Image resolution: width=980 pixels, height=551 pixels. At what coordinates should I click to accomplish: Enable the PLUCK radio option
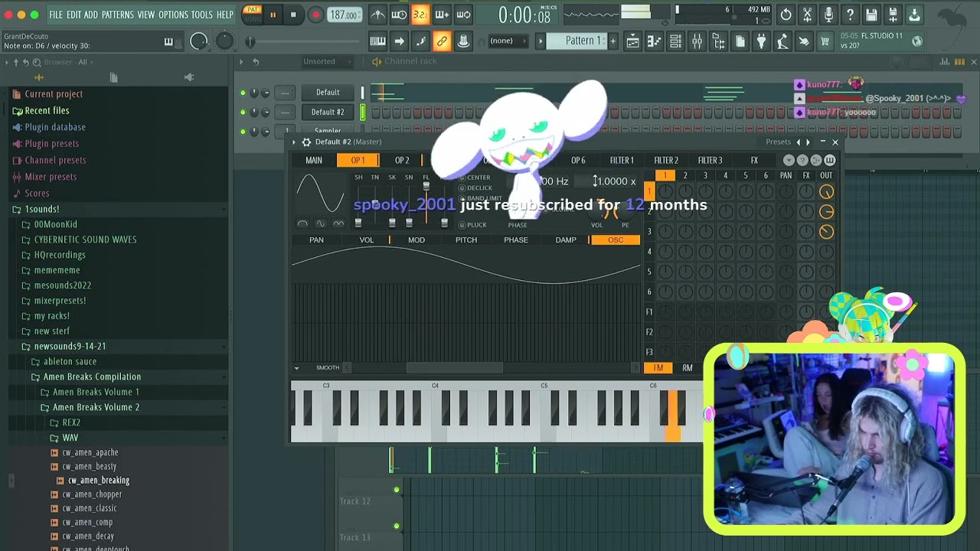[462, 225]
